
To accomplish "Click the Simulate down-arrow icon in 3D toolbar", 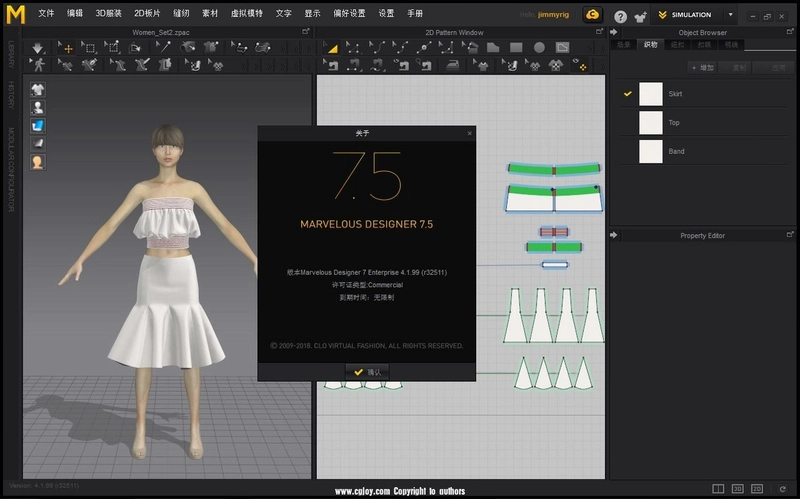I will pos(37,48).
